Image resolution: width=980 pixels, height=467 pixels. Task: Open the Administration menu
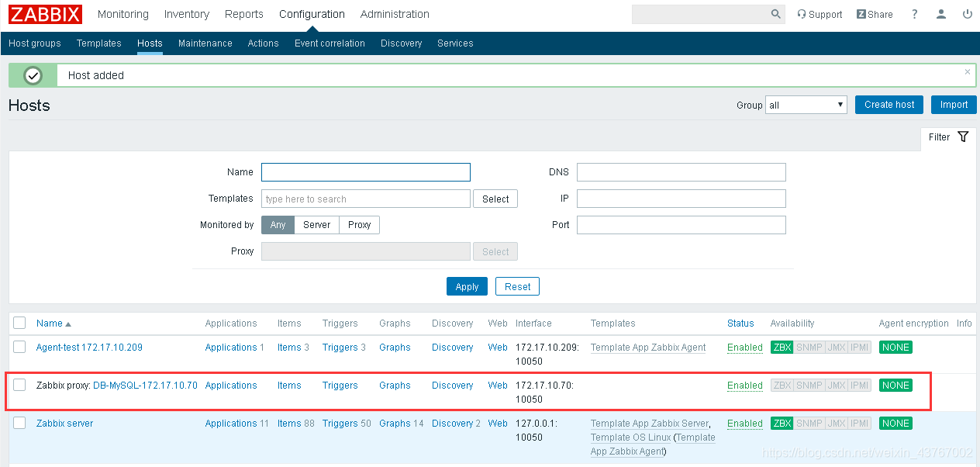click(395, 14)
